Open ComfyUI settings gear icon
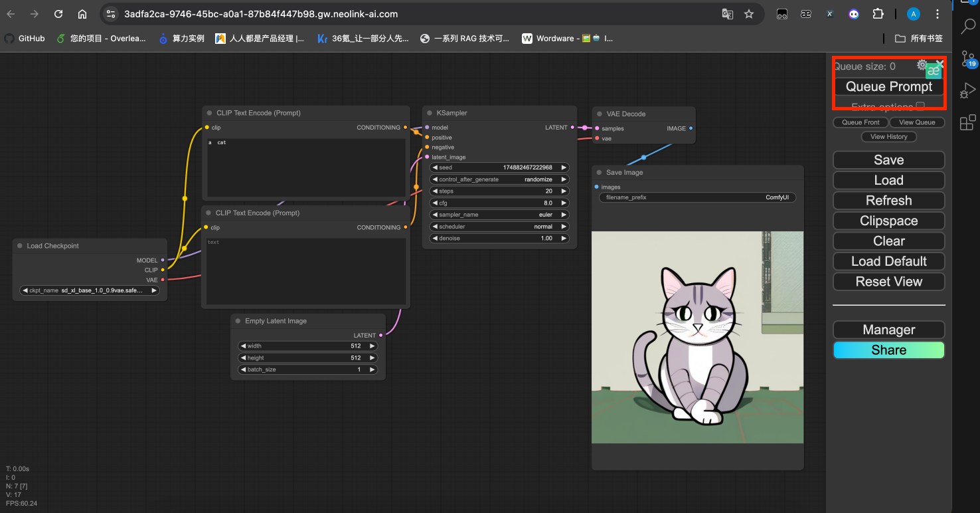The width and height of the screenshot is (980, 513). pos(922,65)
